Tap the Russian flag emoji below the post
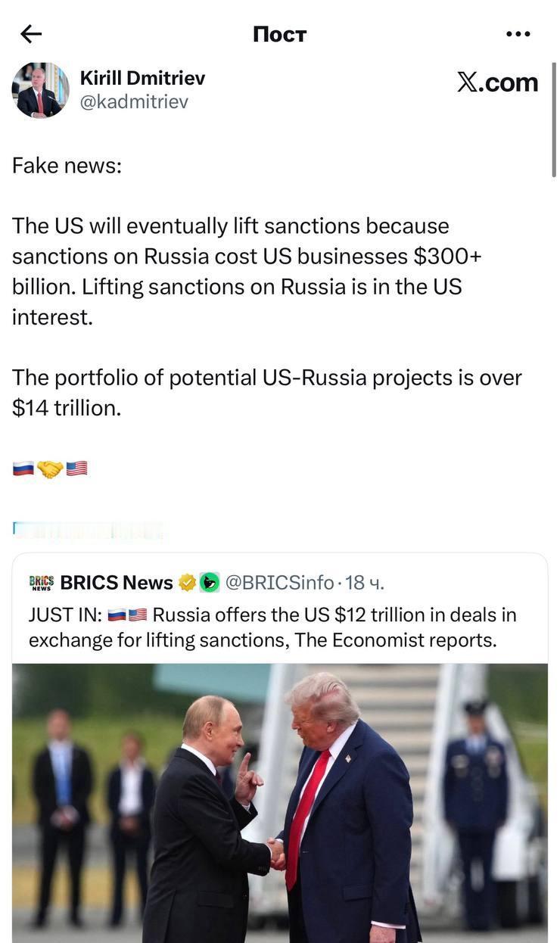Screen dimensions: 560x943 pos(23,469)
